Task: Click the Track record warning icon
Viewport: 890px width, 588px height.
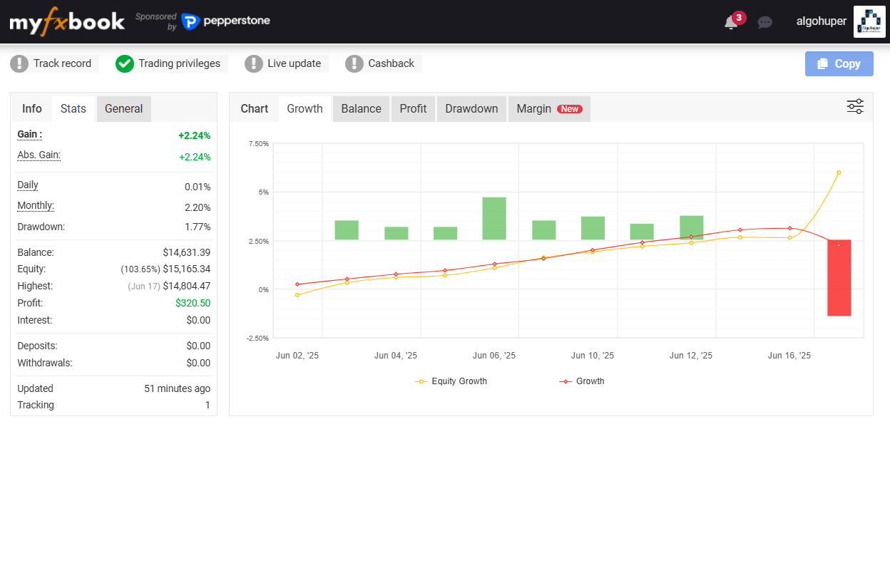Action: (19, 63)
